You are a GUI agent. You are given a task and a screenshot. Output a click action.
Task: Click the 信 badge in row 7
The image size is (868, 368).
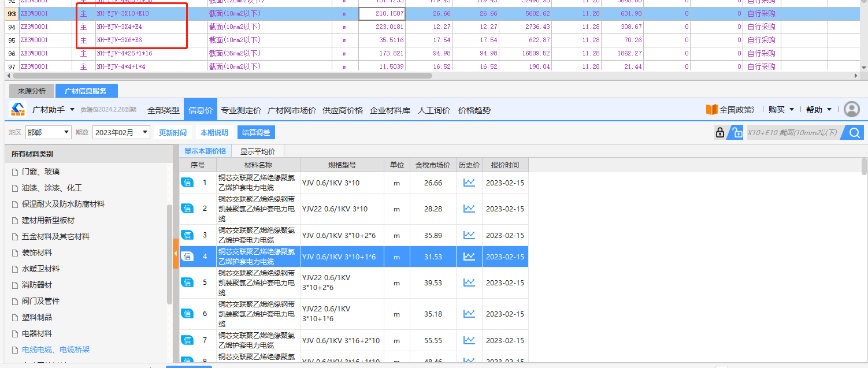(x=187, y=340)
